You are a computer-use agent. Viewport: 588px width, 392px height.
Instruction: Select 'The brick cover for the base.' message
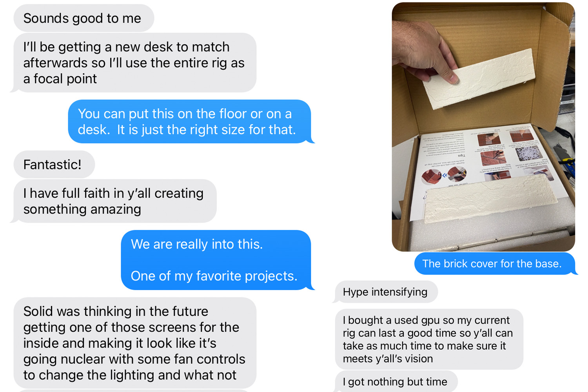[x=494, y=263]
